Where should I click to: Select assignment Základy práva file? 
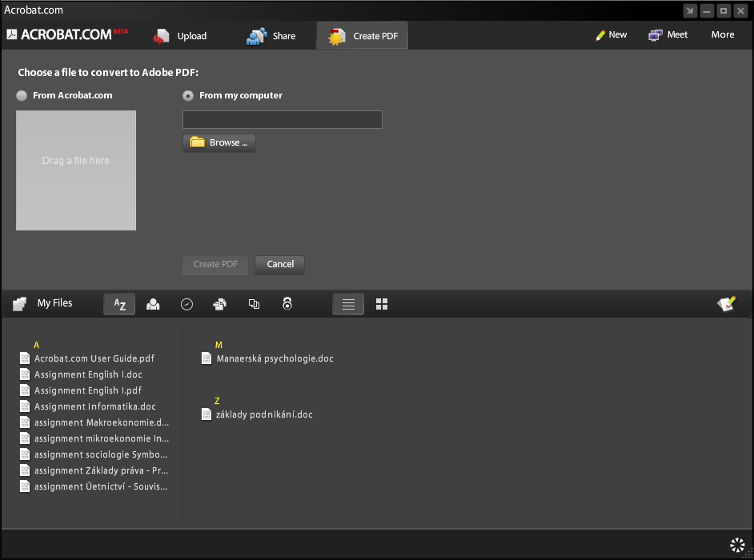point(101,470)
